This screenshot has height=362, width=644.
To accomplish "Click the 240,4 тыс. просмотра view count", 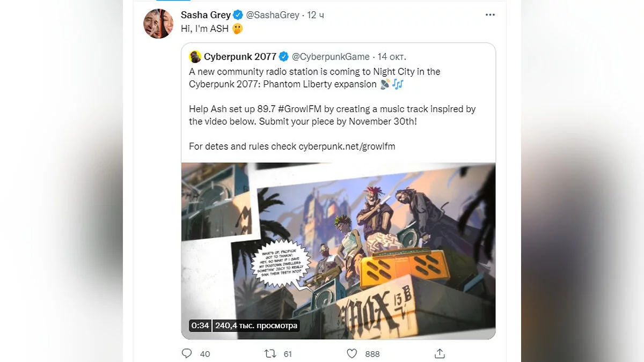I will (x=256, y=326).
